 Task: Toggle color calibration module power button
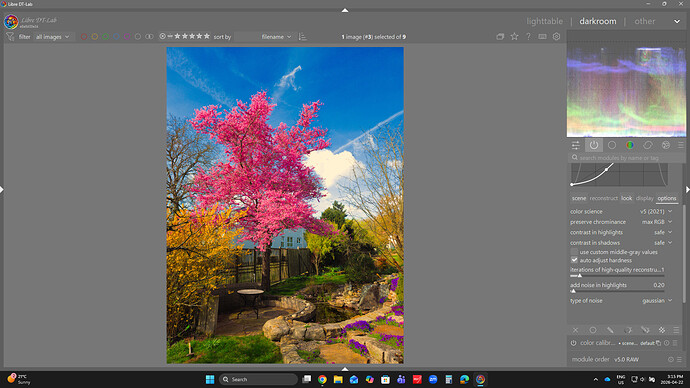click(x=573, y=343)
